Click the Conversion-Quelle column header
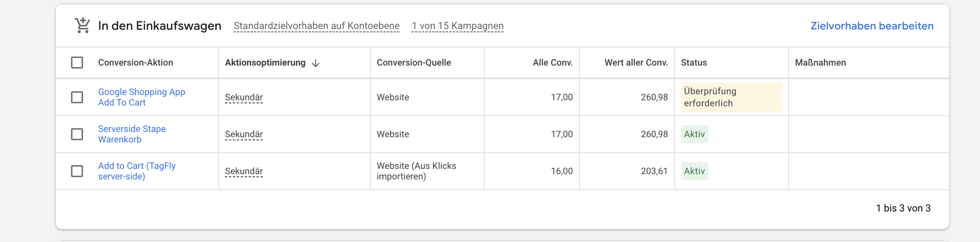The width and height of the screenshot is (980, 242). [x=413, y=63]
